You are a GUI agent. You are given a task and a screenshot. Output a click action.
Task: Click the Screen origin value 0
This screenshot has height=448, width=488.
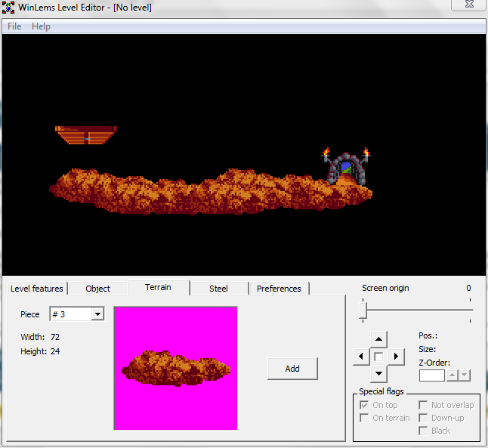[468, 288]
